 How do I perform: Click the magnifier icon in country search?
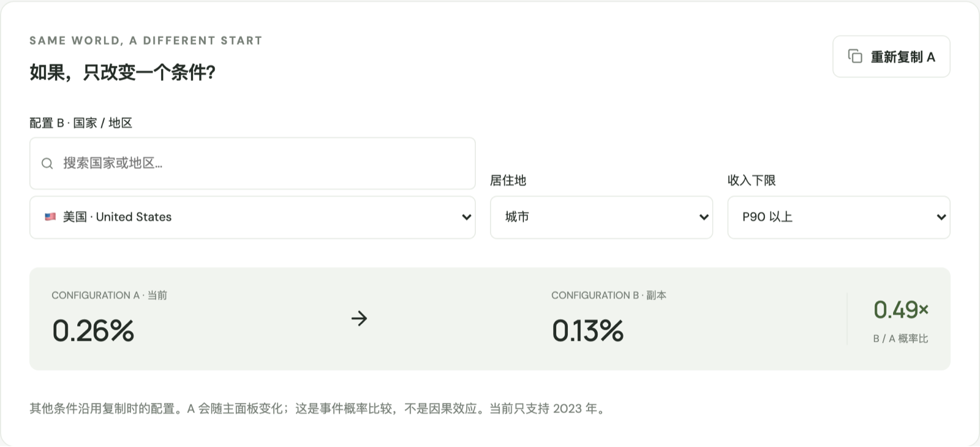47,163
